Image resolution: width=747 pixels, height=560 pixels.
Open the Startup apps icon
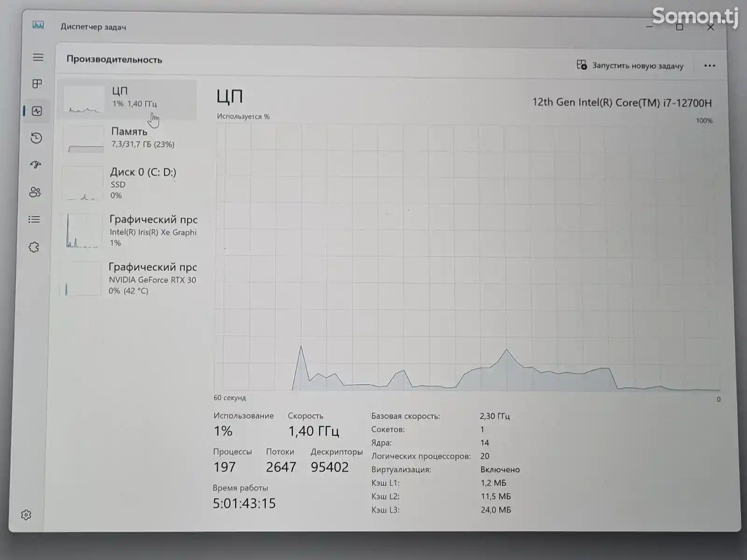click(x=35, y=165)
